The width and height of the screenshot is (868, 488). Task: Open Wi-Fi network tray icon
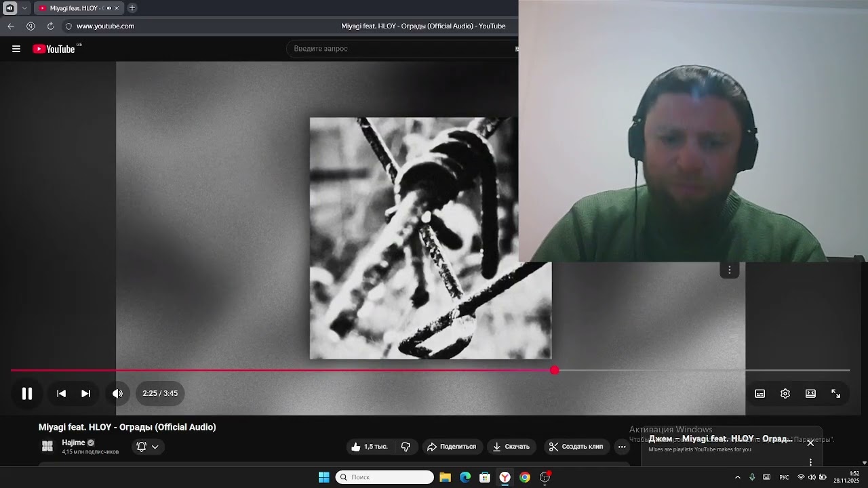click(x=801, y=477)
